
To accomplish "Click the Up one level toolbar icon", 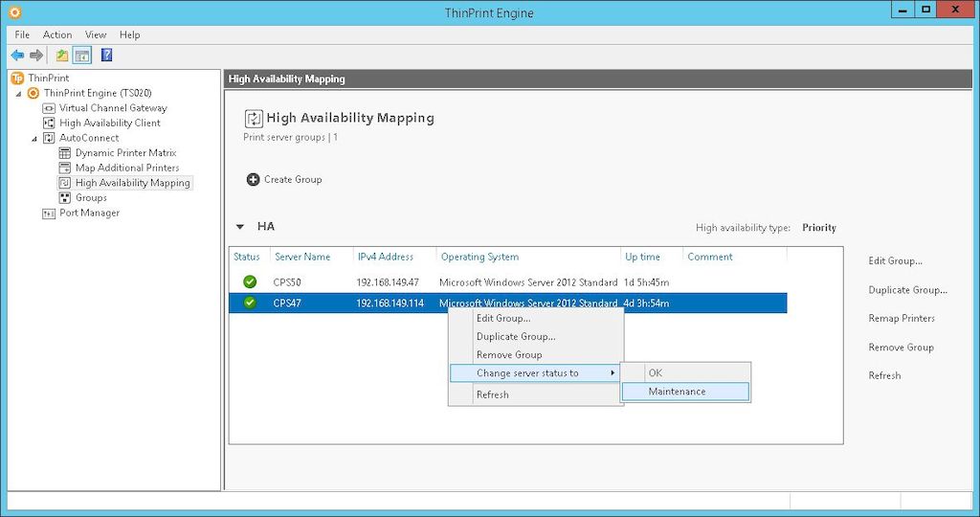I will [x=62, y=56].
